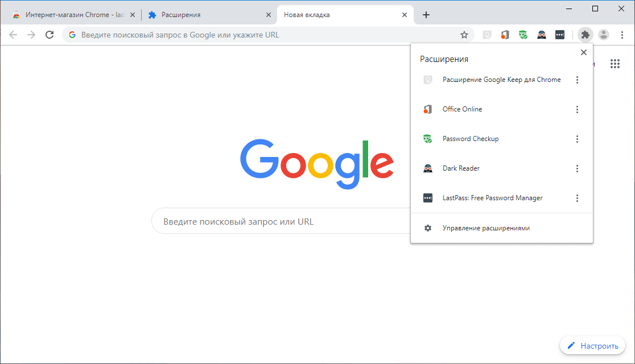Toggle the Extensions puzzle icon
635x364 pixels.
[585, 35]
